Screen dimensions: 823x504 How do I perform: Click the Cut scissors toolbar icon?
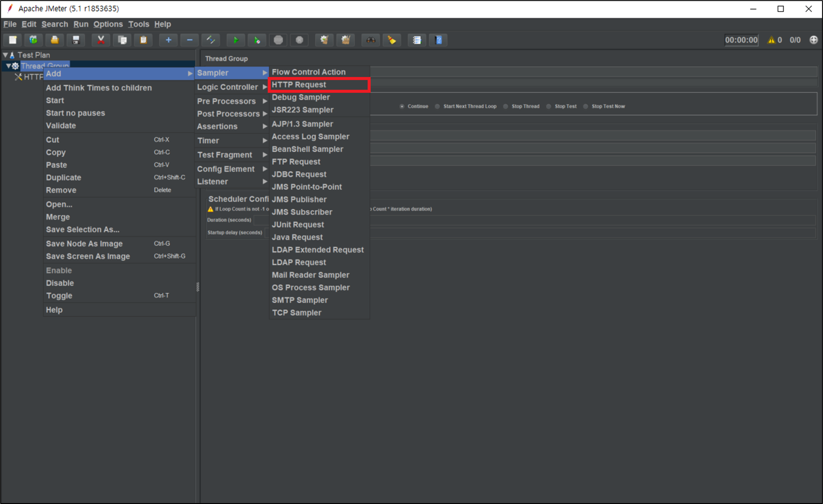[x=101, y=40]
